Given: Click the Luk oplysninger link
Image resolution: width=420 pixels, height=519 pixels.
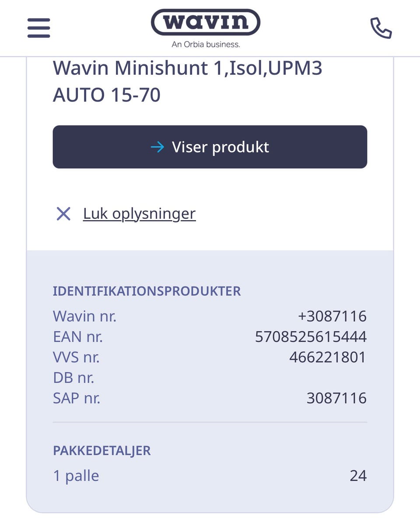Looking at the screenshot, I should (x=139, y=214).
